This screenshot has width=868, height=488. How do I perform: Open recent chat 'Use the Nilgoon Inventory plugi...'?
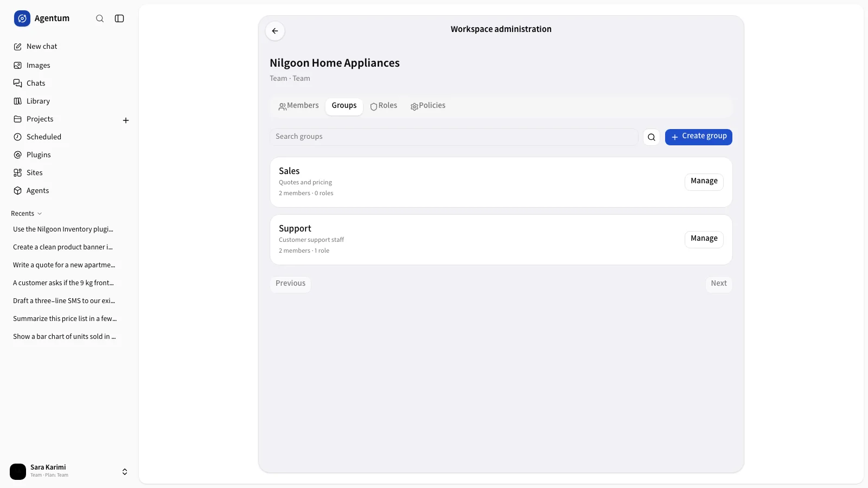tap(64, 229)
